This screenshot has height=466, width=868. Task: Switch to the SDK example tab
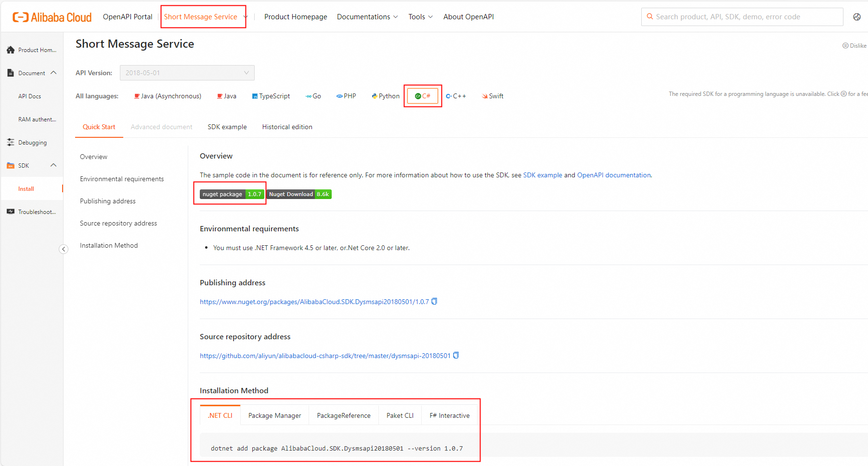click(227, 127)
